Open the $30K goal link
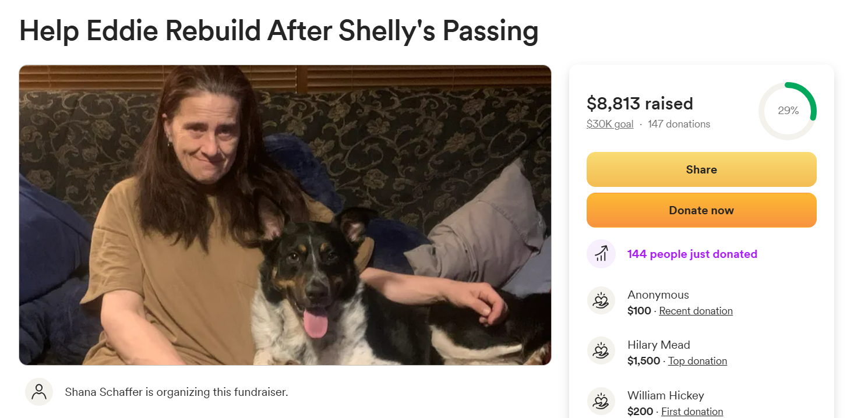This screenshot has width=868, height=418. [609, 124]
